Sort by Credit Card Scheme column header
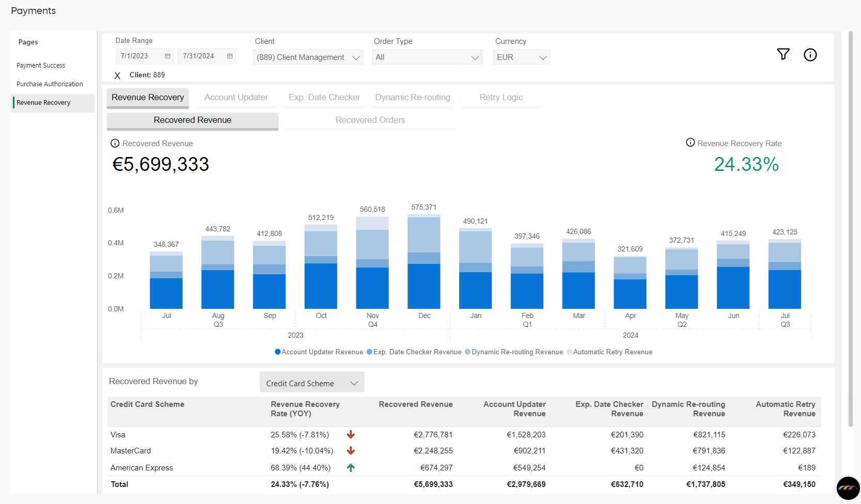Image resolution: width=861 pixels, height=504 pixels. [x=147, y=404]
